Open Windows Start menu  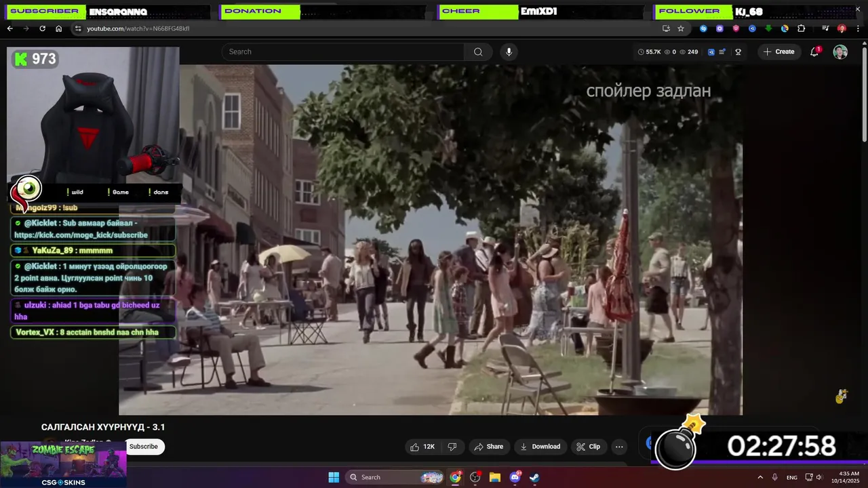334,477
